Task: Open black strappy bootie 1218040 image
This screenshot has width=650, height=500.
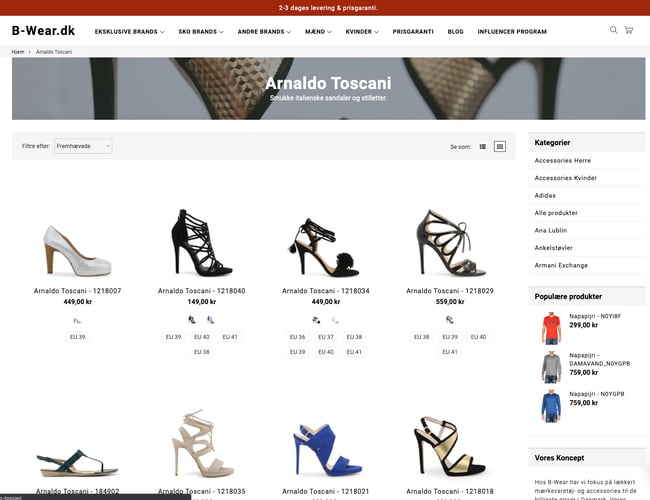Action: (x=202, y=243)
